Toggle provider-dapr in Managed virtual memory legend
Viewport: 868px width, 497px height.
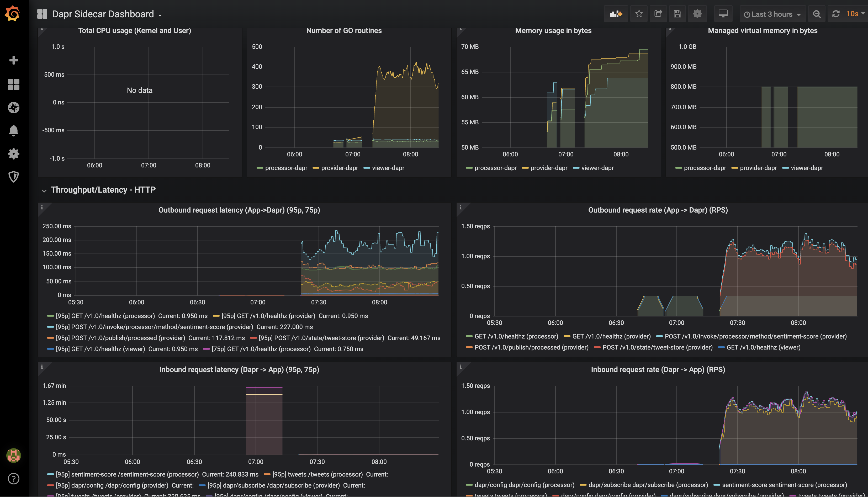point(758,168)
